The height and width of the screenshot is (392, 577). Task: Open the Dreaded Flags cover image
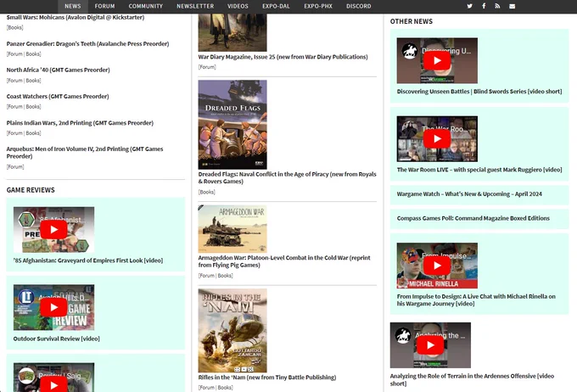click(x=232, y=125)
